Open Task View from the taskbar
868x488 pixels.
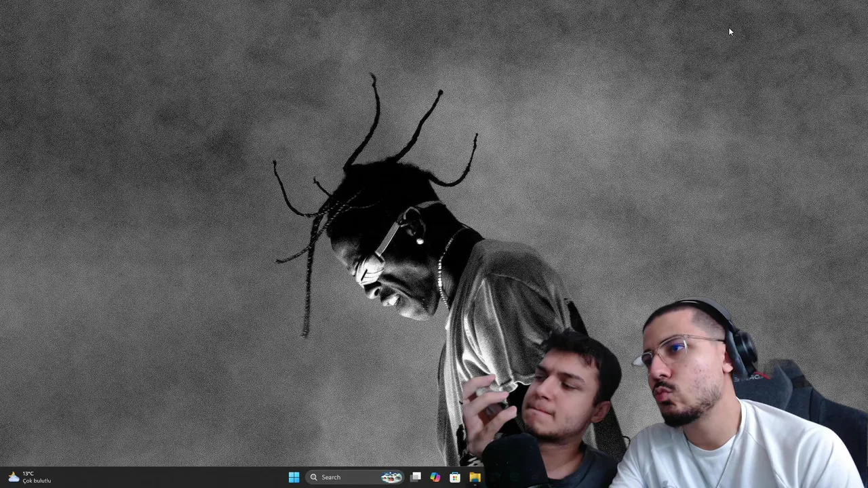coord(416,477)
